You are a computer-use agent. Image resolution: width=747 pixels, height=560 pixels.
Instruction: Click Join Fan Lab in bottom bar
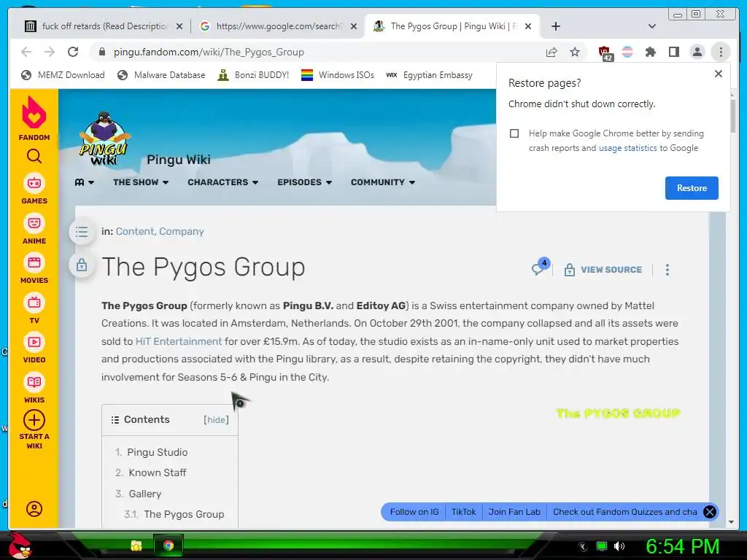click(x=514, y=512)
